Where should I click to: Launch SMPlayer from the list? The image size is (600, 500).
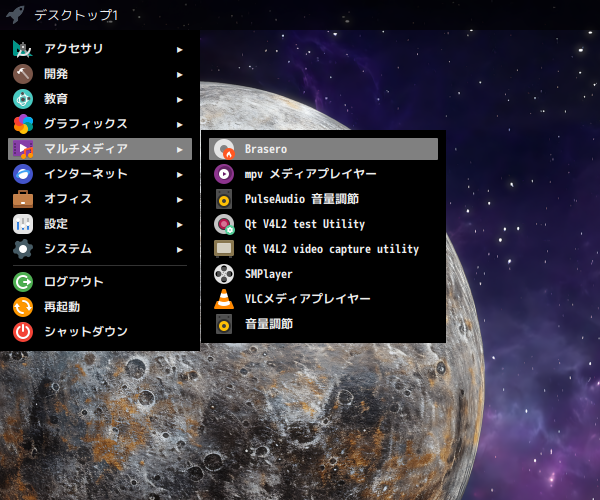[323, 274]
